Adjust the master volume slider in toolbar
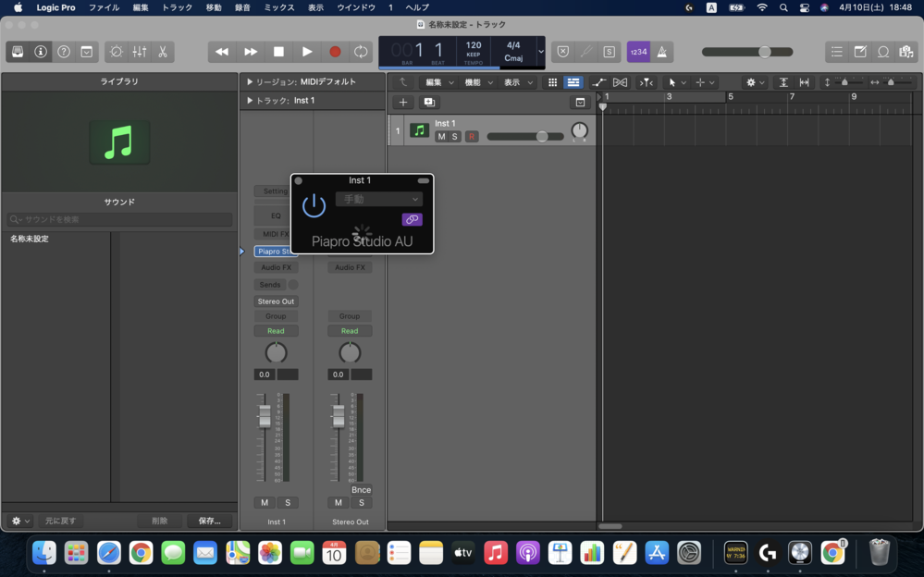This screenshot has height=577, width=924. coord(764,52)
